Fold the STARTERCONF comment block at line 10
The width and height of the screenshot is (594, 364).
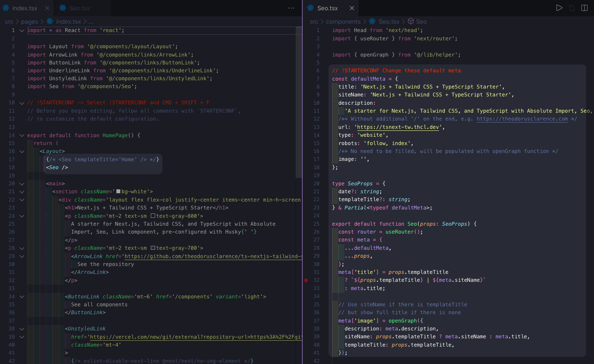point(22,103)
